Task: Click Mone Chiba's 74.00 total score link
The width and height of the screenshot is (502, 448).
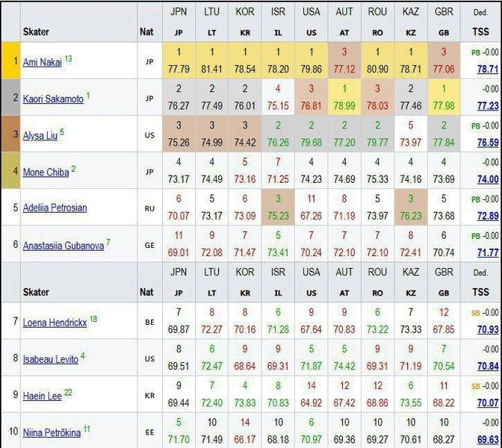Action: (488, 179)
